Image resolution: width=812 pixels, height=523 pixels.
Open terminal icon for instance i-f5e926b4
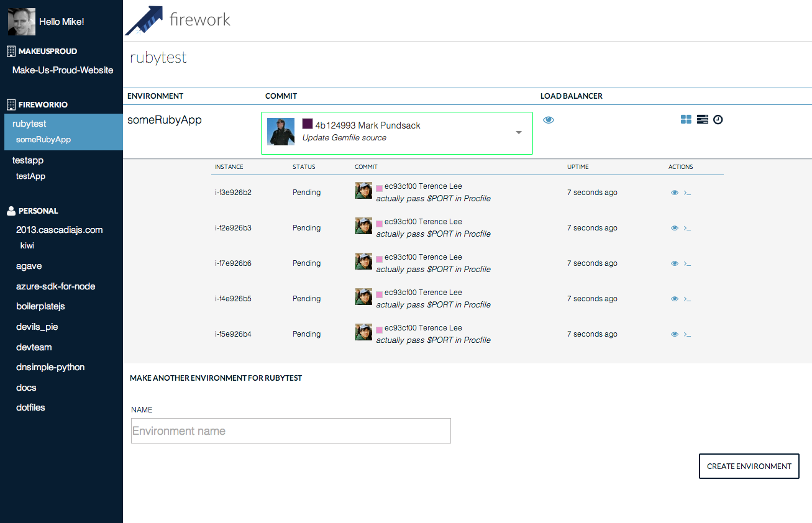click(687, 334)
